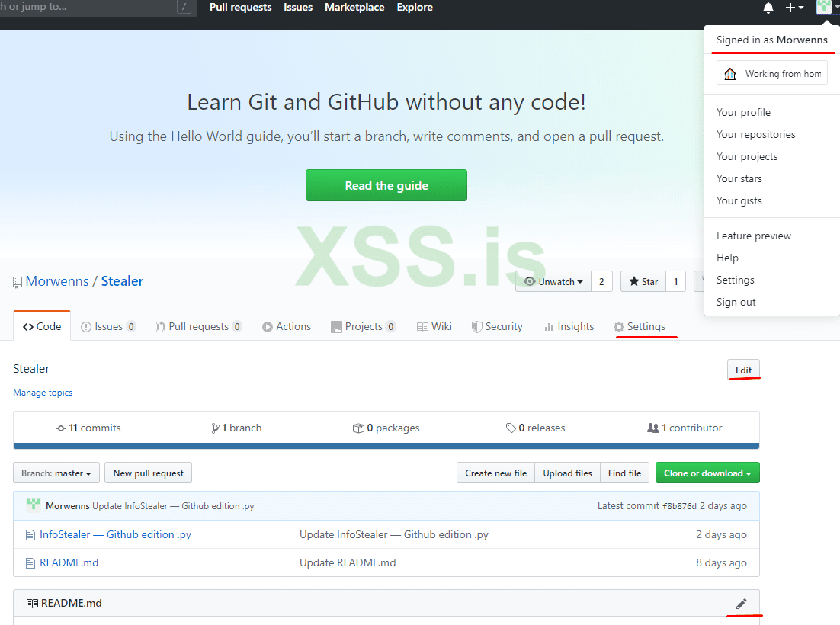840x625 pixels.
Task: Click the Upload files button
Action: click(x=567, y=473)
